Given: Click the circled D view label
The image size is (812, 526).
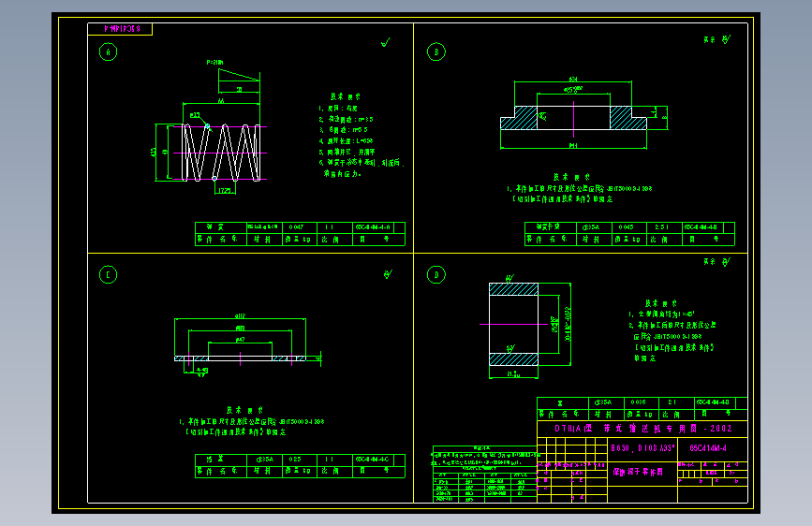Looking at the screenshot, I should 436,274.
